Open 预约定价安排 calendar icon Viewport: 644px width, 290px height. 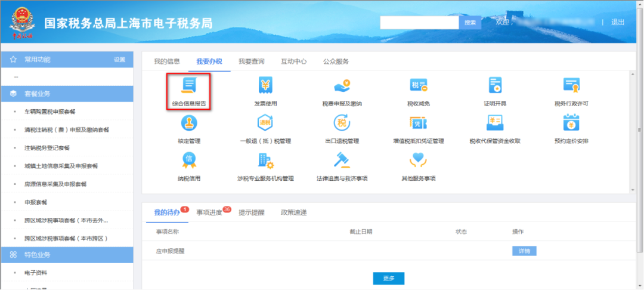571,123
